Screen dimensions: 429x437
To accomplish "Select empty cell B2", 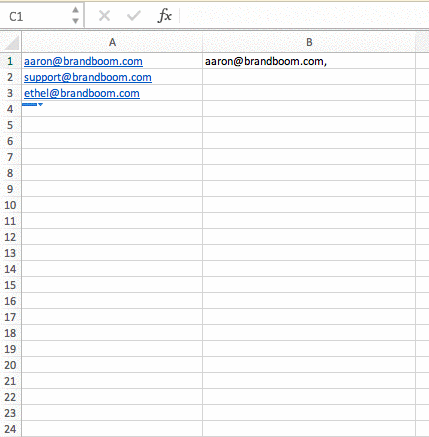I will click(x=309, y=77).
